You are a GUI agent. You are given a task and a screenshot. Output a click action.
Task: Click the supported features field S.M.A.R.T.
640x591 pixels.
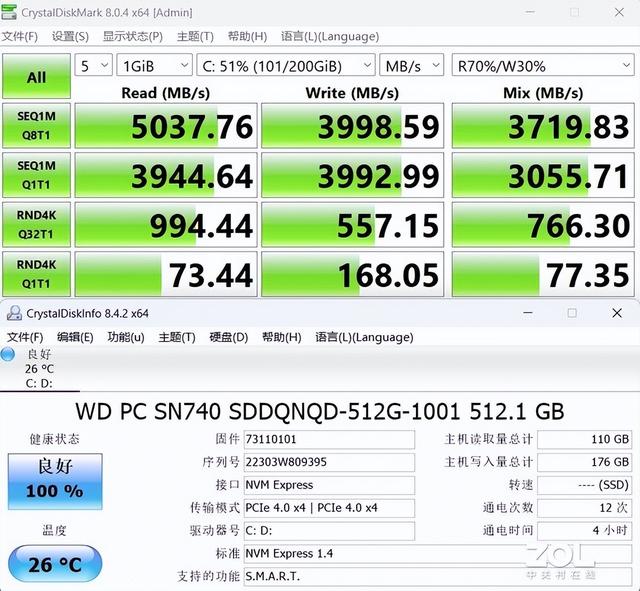[x=438, y=576]
